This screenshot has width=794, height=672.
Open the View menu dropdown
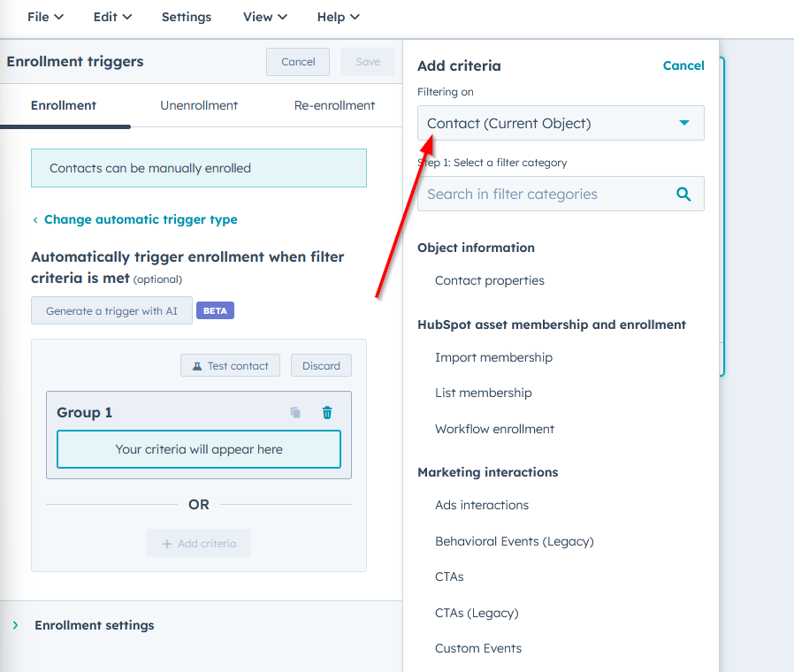click(264, 17)
